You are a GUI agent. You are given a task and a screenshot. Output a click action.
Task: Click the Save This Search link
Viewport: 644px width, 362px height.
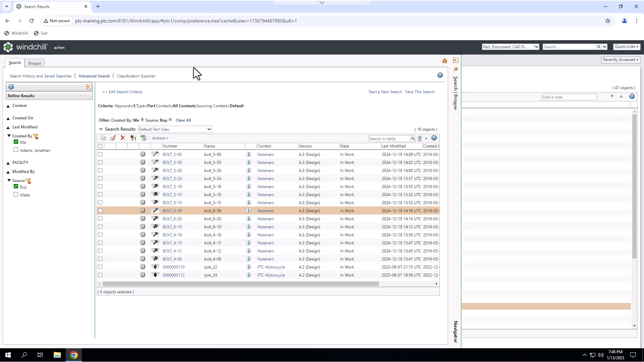[x=420, y=92]
